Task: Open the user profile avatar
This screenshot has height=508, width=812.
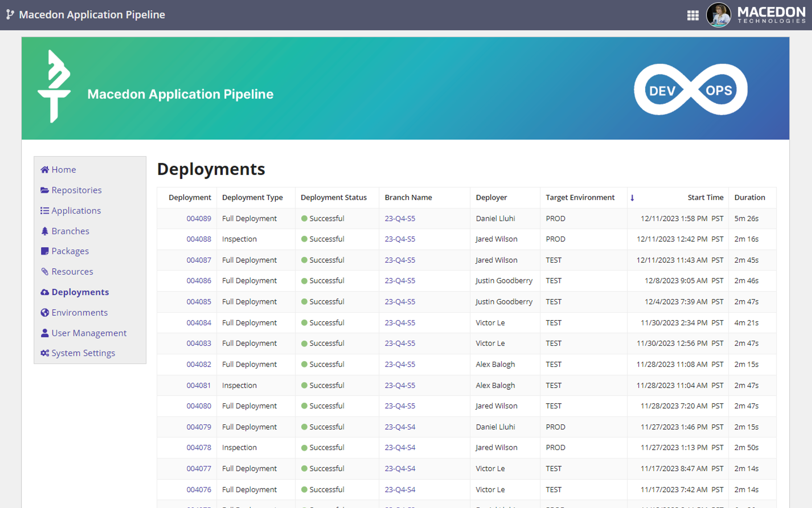Action: point(718,15)
